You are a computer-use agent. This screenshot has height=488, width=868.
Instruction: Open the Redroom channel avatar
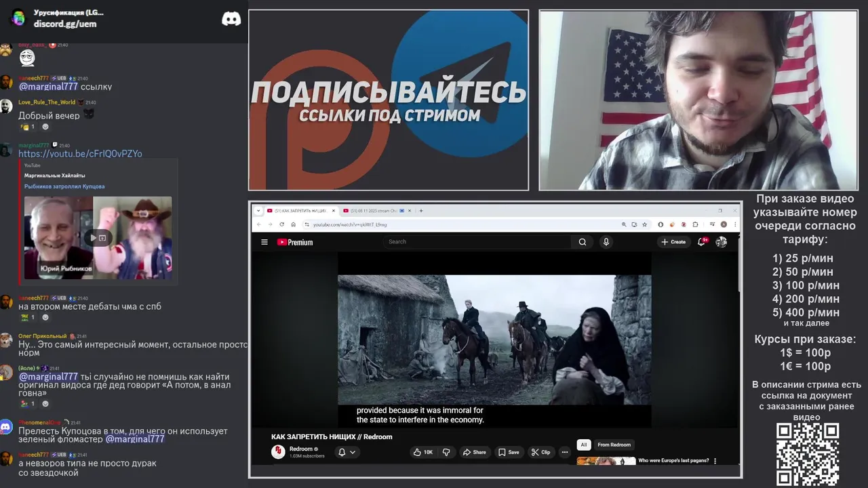pyautogui.click(x=278, y=452)
